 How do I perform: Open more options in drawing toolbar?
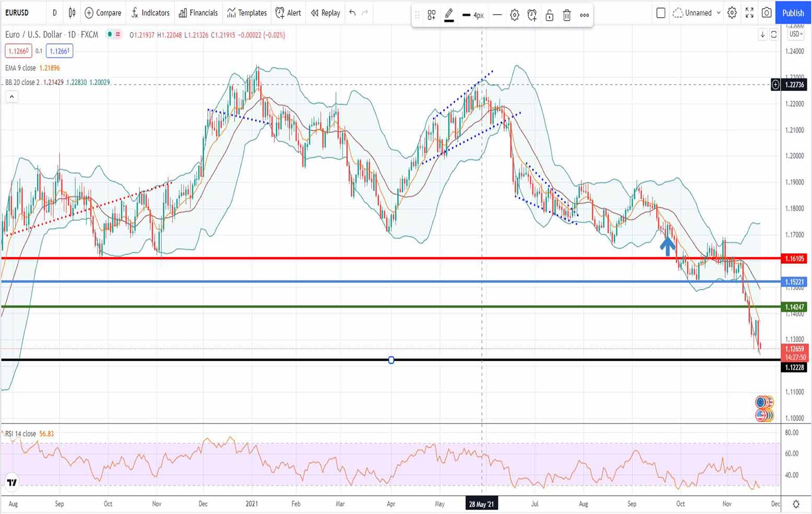tap(585, 15)
